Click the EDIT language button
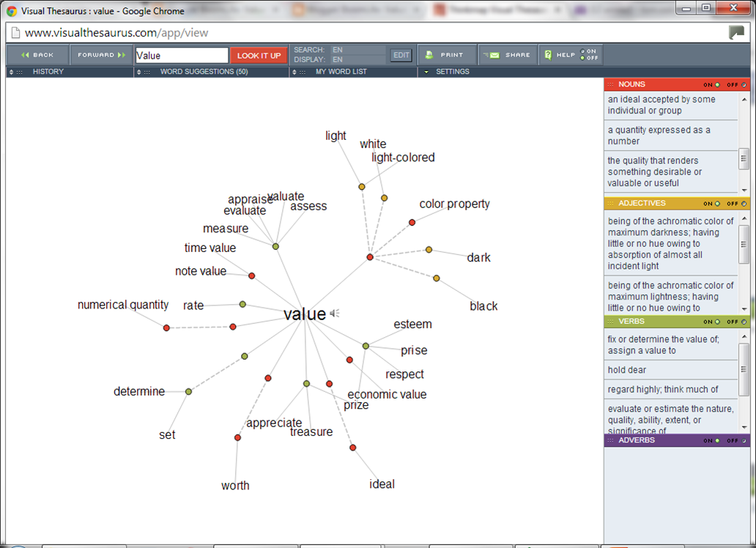756x548 pixels. point(401,55)
